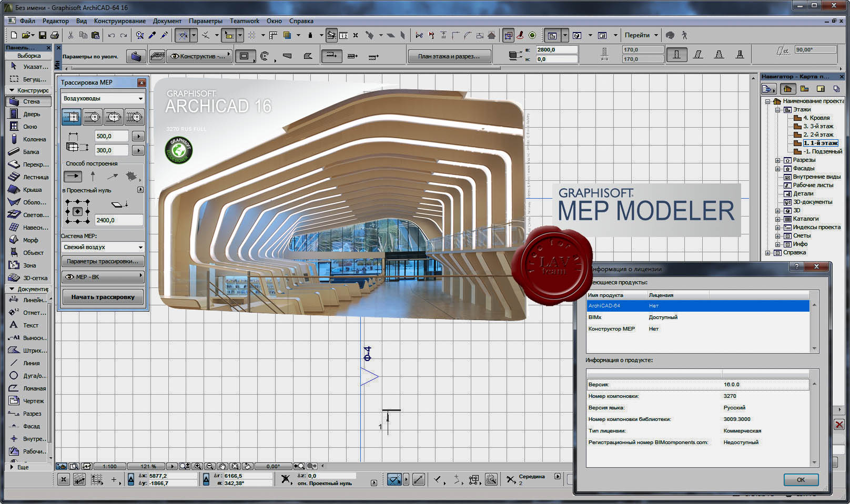Expand the Еще toolbox section
850x504 pixels.
(x=12, y=467)
